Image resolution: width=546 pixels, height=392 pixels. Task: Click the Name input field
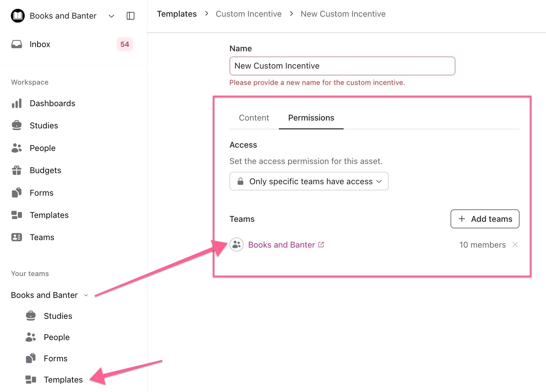click(x=342, y=66)
